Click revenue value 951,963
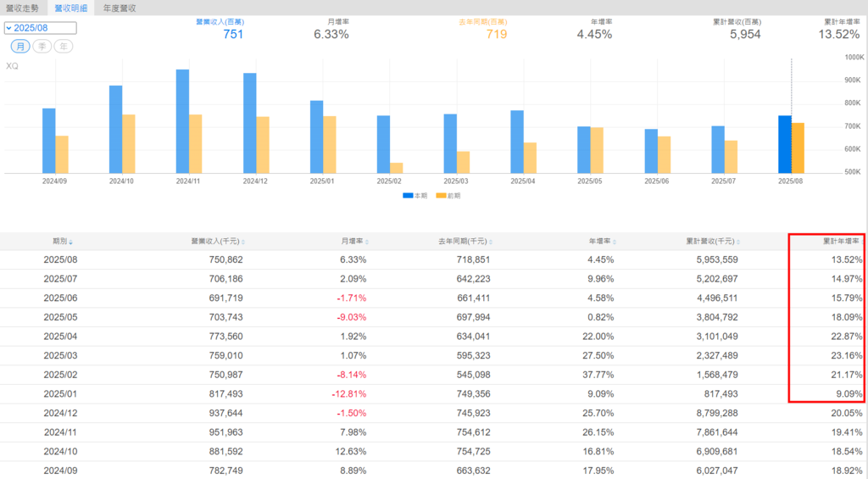Image resolution: width=868 pixels, height=479 pixels. tap(225, 432)
